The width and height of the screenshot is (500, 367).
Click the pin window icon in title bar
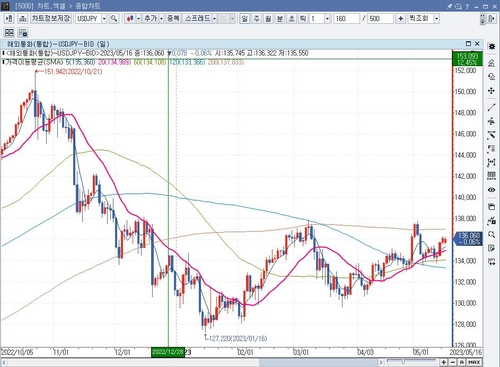tap(449, 6)
